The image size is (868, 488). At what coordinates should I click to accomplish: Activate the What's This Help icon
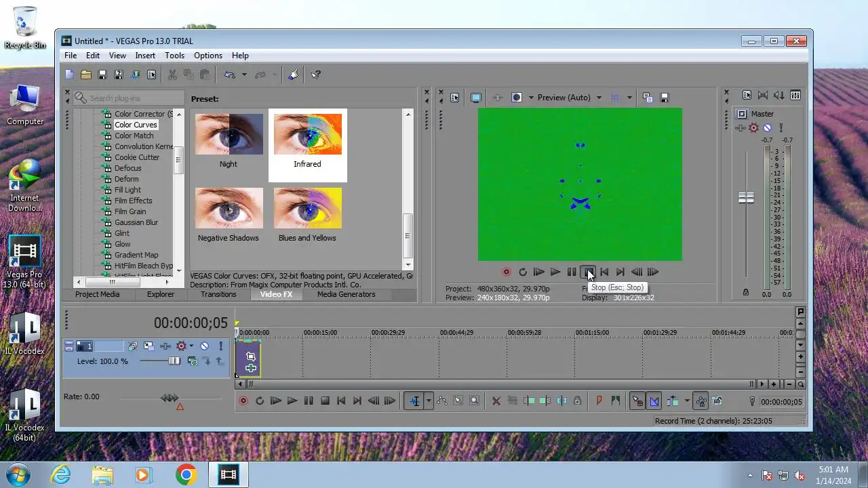315,75
